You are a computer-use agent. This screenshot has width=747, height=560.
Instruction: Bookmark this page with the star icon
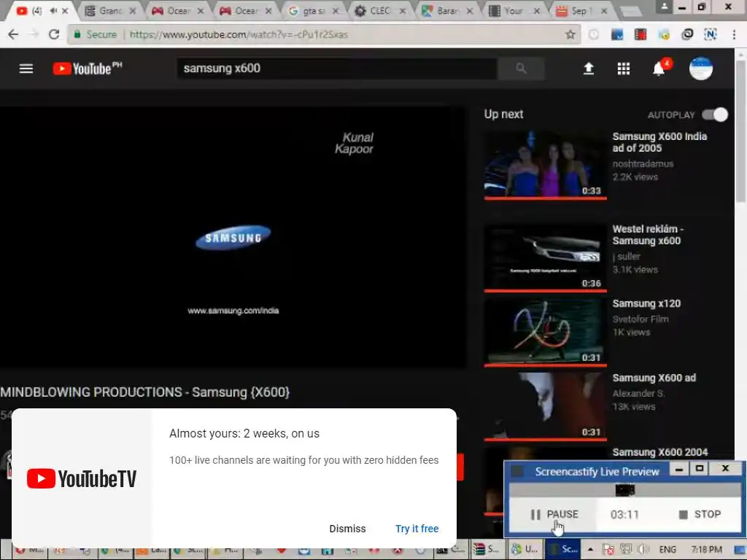tap(570, 34)
